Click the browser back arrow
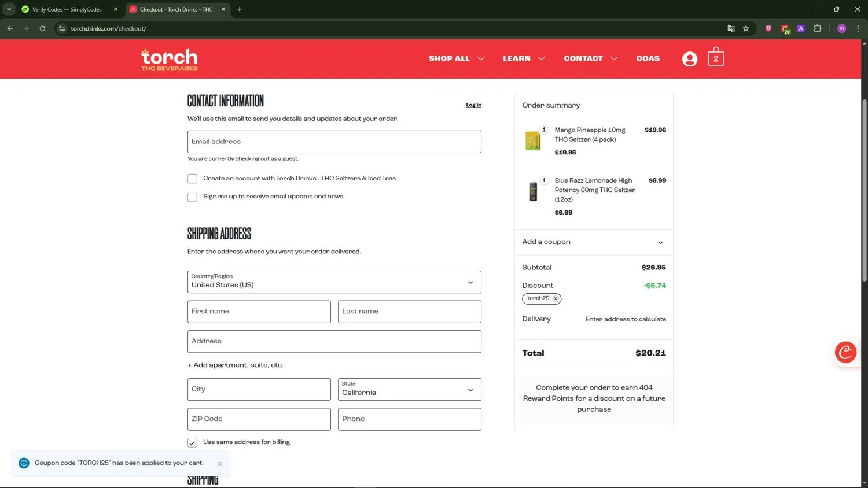The width and height of the screenshot is (868, 488). [x=10, y=28]
